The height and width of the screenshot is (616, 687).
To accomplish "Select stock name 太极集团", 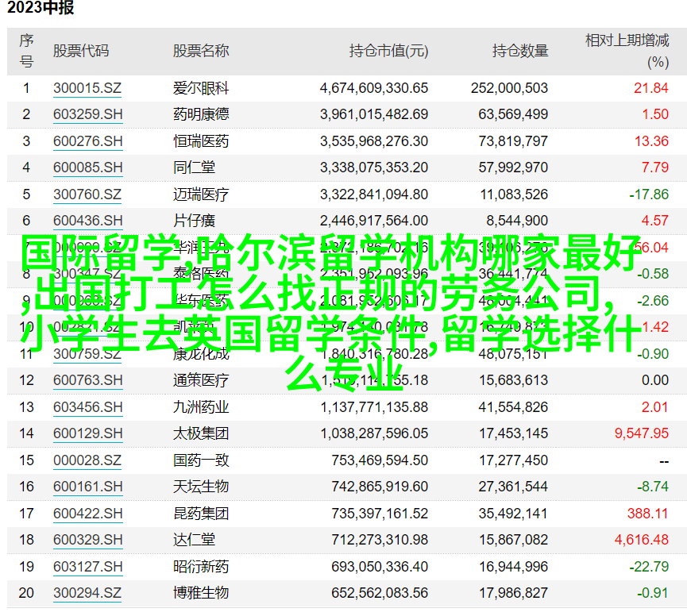I will coord(201,433).
